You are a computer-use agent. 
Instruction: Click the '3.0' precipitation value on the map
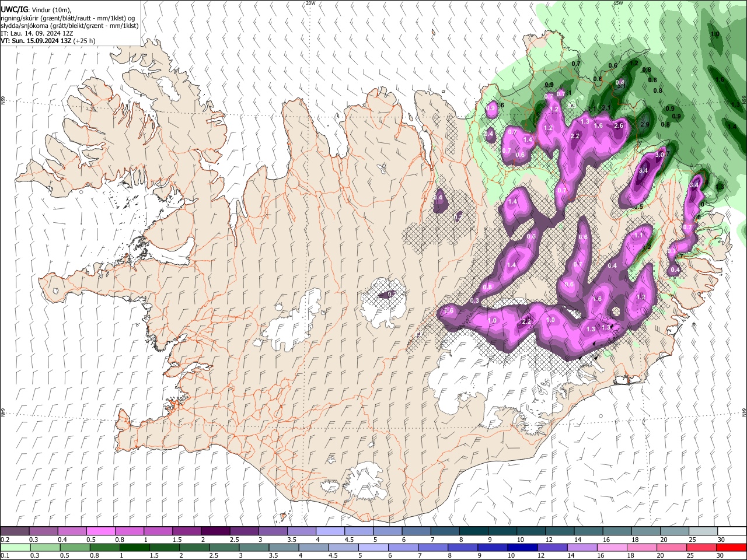tap(661, 155)
